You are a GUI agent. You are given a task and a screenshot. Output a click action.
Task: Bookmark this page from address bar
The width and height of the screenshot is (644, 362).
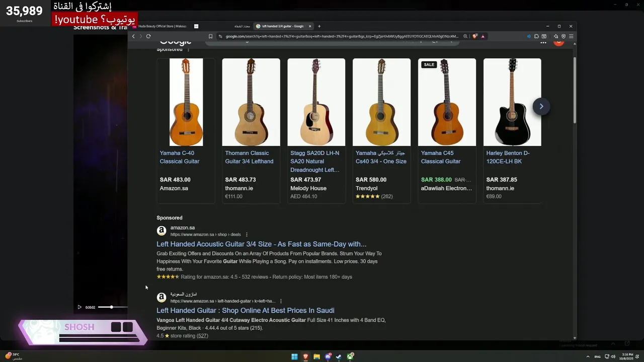coord(211,36)
